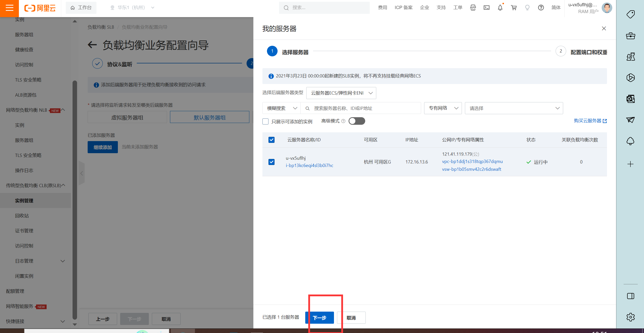Open browser sidebar settings gear
The width and height of the screenshot is (644, 333).
pos(631,317)
